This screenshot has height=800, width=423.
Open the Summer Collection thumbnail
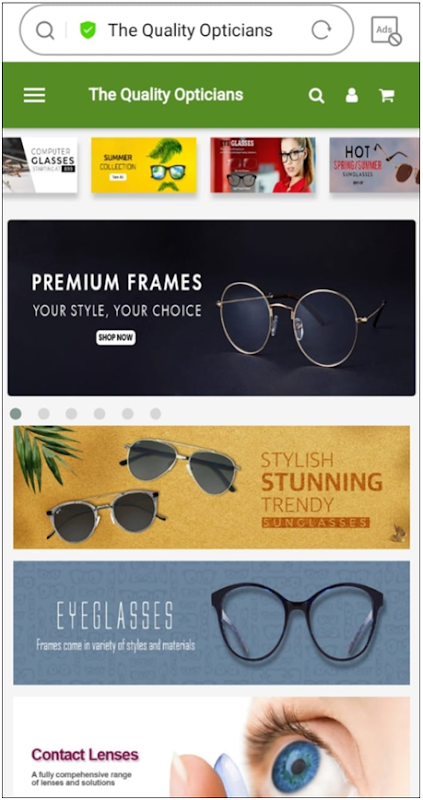point(144,165)
